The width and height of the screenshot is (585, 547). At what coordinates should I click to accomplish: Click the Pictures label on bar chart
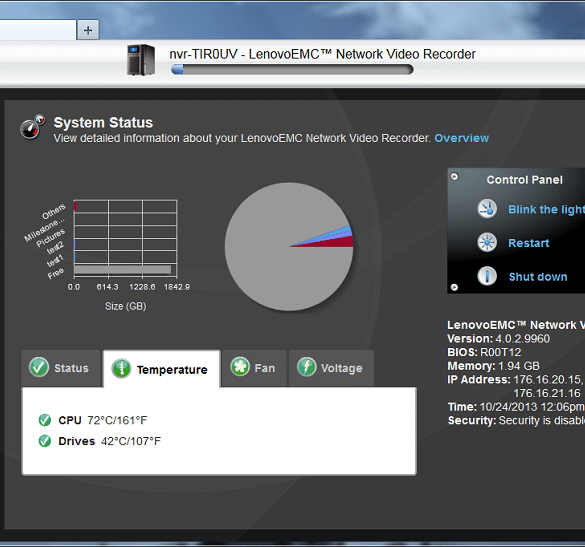(50, 238)
